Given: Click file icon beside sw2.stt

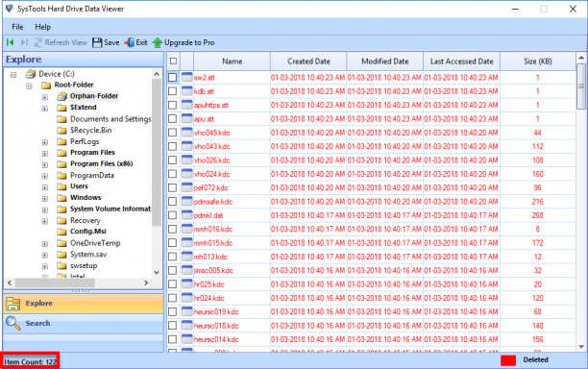Looking at the screenshot, I should coord(186,77).
